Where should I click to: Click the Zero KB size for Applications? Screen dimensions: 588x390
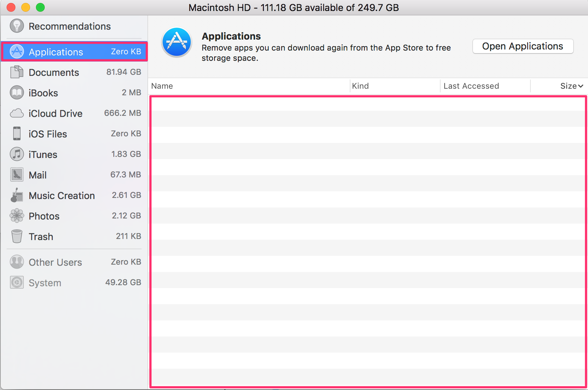tap(126, 51)
